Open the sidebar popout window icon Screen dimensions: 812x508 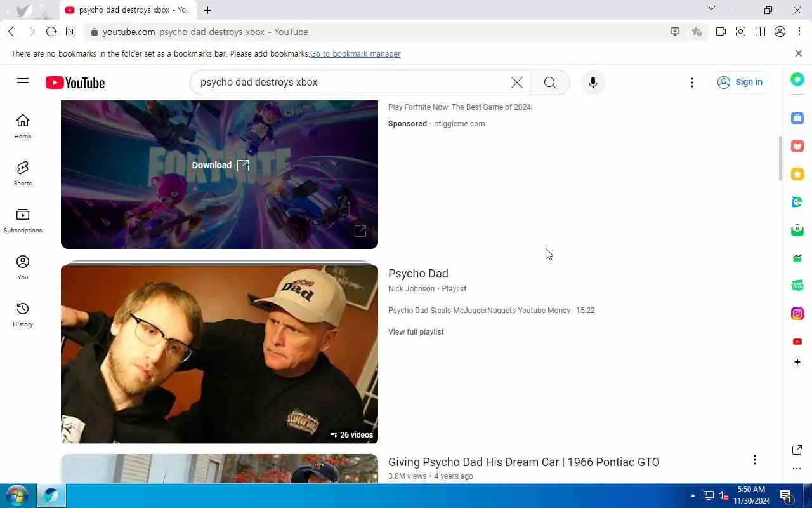click(x=797, y=450)
